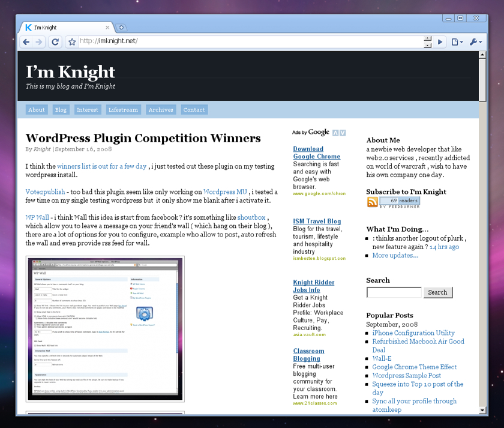Open the Wordpress Sample Post link

click(407, 375)
